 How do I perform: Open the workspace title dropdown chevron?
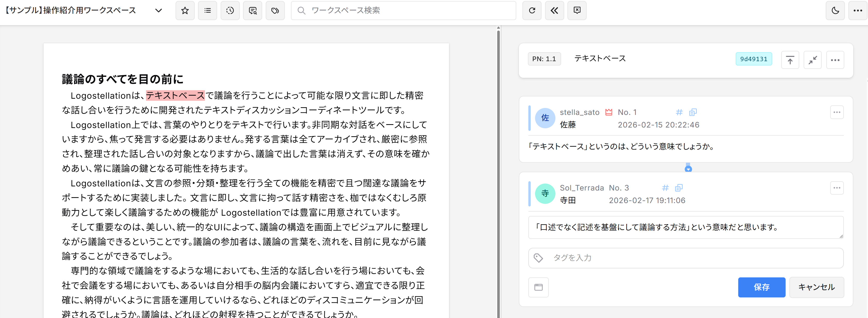pyautogui.click(x=158, y=11)
